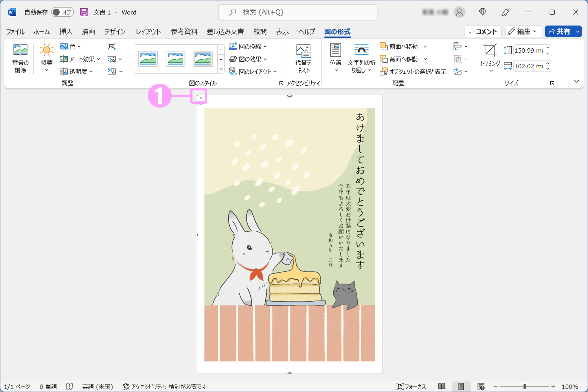588x392 pixels.
Task: Open 背景の削除 (Remove Background)
Action: pos(20,57)
